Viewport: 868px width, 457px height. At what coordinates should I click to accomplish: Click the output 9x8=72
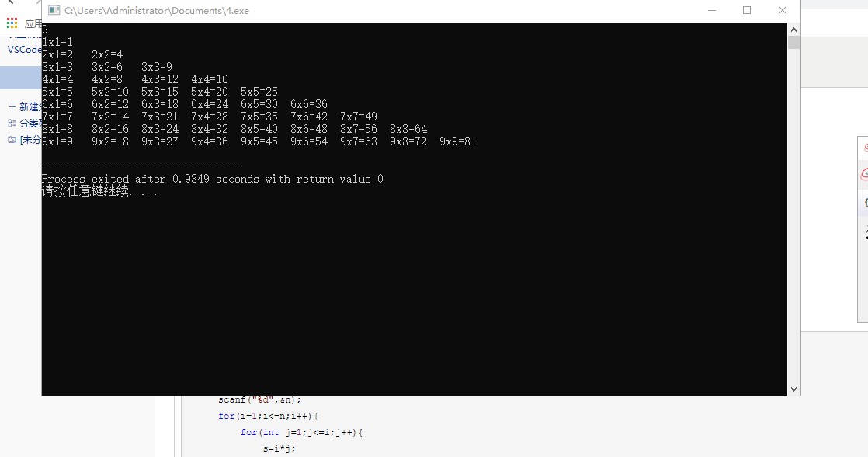coord(408,141)
